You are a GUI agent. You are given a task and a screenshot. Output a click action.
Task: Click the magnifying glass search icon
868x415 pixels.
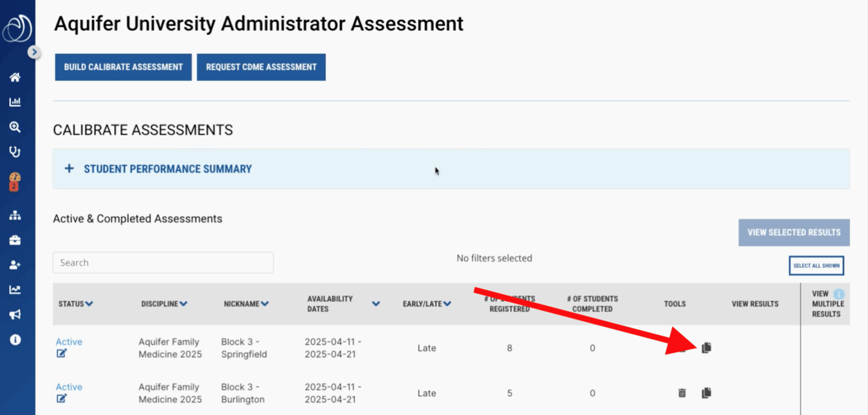pyautogui.click(x=14, y=127)
